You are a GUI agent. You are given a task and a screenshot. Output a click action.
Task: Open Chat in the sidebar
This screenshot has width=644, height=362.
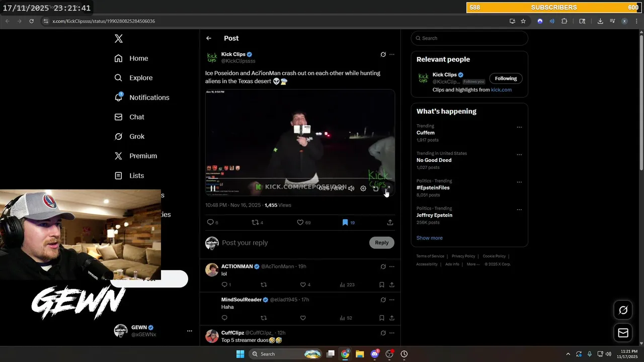click(x=129, y=117)
